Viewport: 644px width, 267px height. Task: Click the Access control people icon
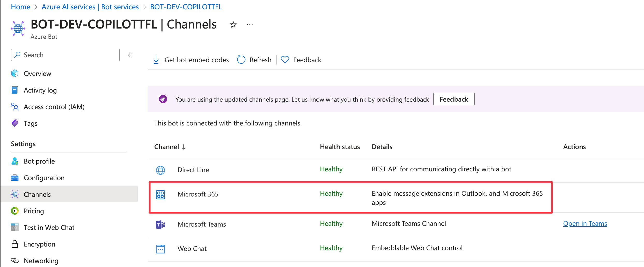[15, 107]
